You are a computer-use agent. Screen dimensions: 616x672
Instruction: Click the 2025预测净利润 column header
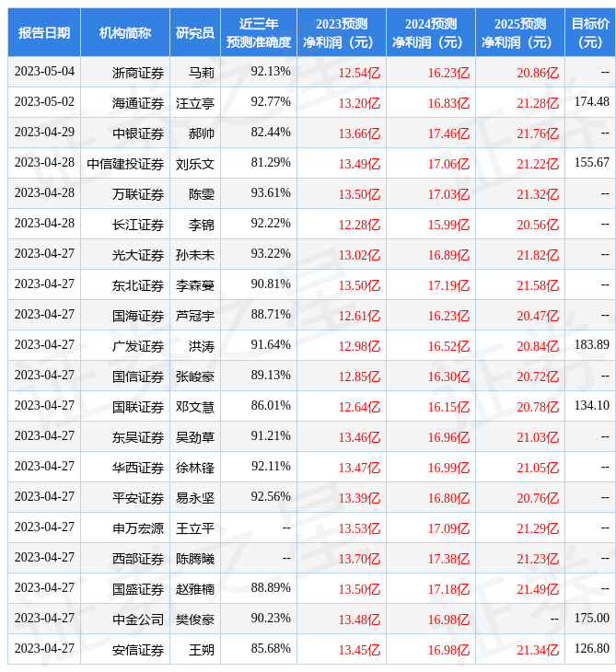point(520,32)
